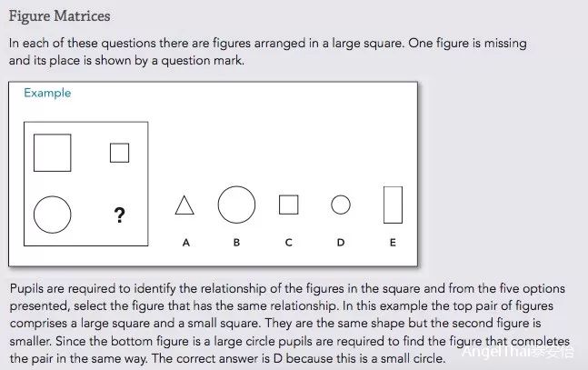
Task: Click the letter D label
Action: [x=341, y=243]
